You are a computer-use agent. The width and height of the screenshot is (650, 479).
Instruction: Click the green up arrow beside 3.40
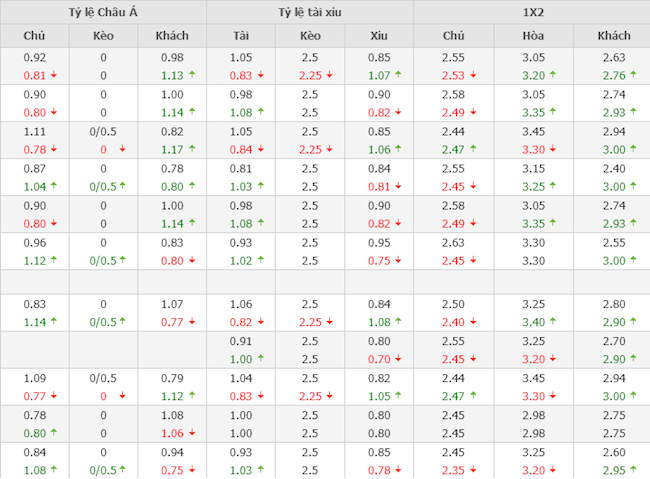point(553,321)
